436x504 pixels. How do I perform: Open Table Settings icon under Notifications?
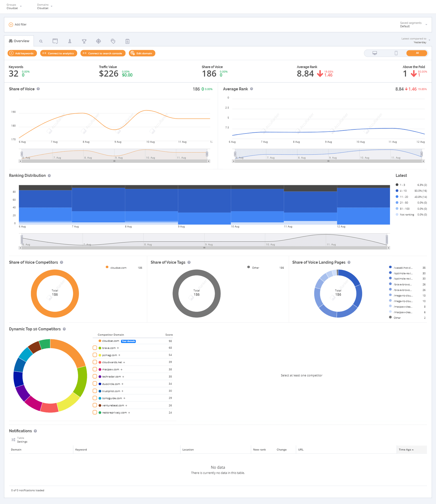(x=13, y=440)
